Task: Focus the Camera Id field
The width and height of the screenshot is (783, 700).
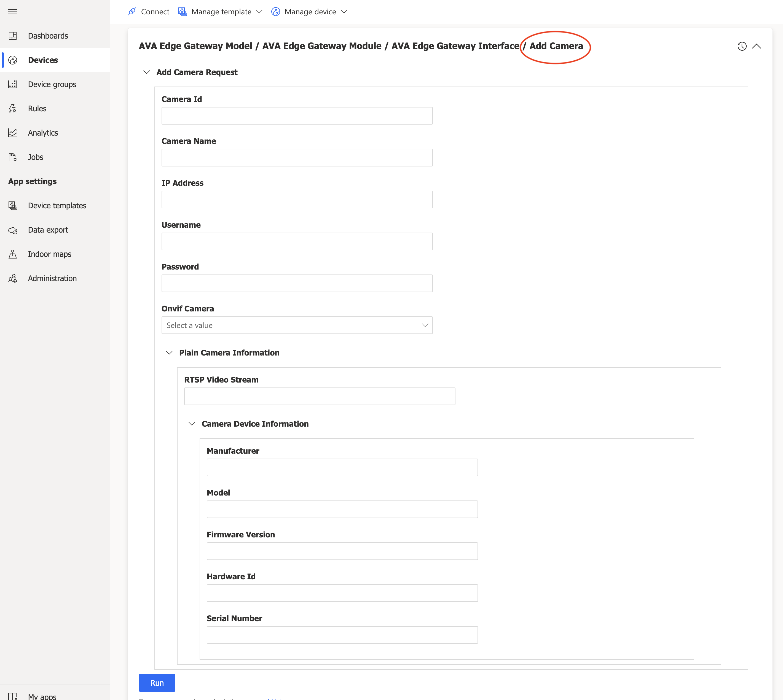Action: coord(297,116)
